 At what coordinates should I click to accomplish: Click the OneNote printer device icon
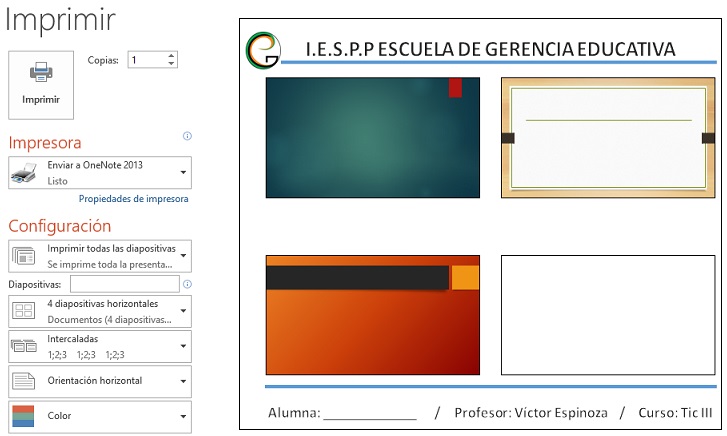coord(24,174)
